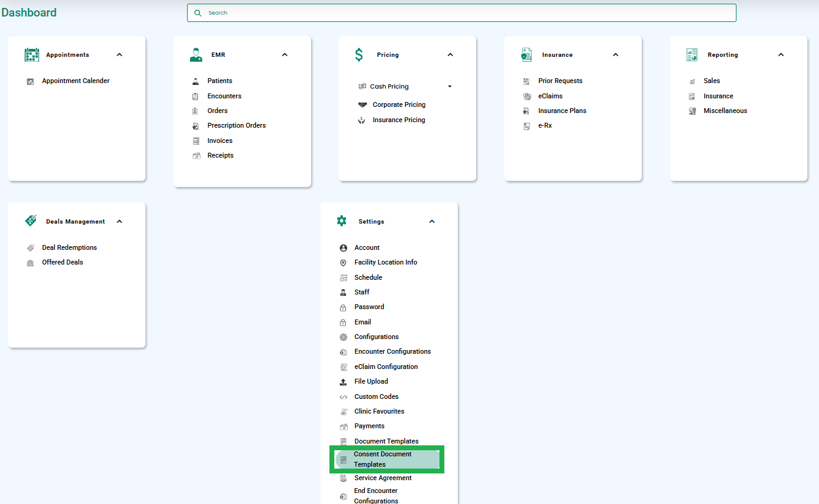
Task: Click the Custom Codes brackets icon
Action: click(x=343, y=397)
